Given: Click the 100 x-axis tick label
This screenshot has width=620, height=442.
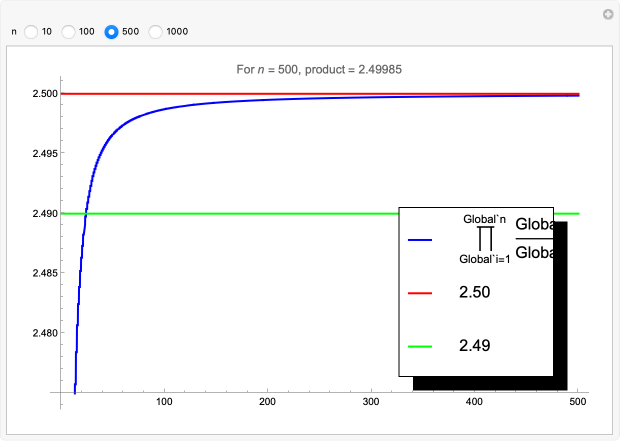Looking at the screenshot, I should [164, 403].
